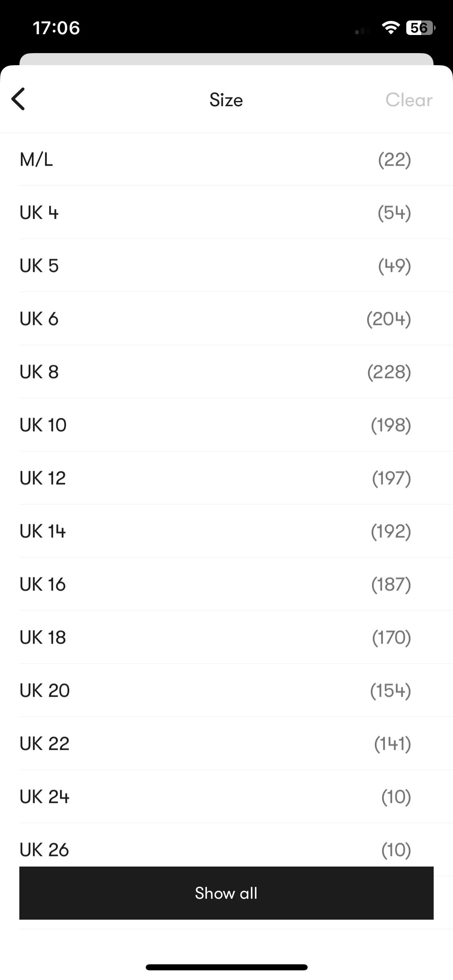Tap the UK 20 row
Image resolution: width=453 pixels, height=980 pixels.
pos(226,690)
